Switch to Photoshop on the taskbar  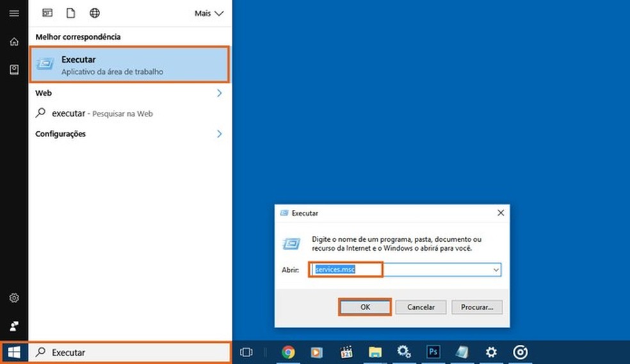(433, 352)
